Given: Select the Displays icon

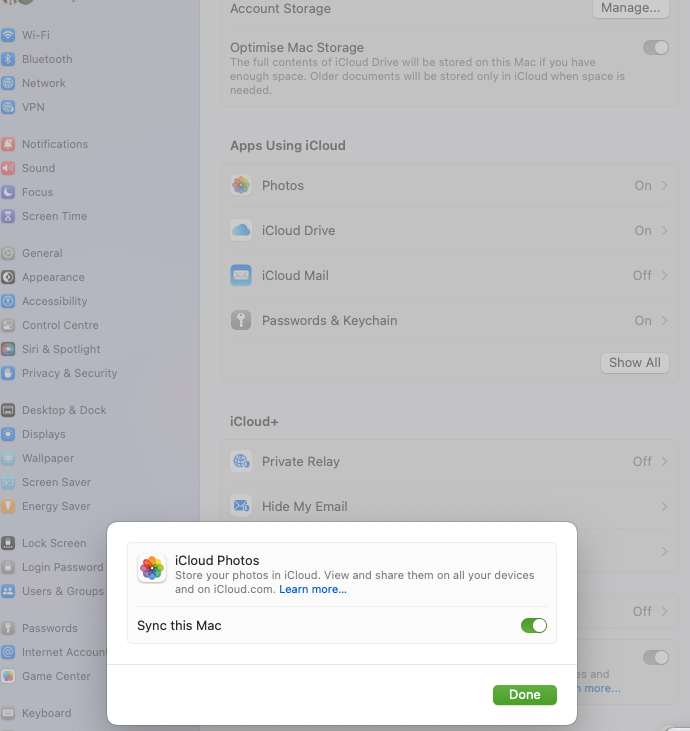Looking at the screenshot, I should (x=8, y=434).
